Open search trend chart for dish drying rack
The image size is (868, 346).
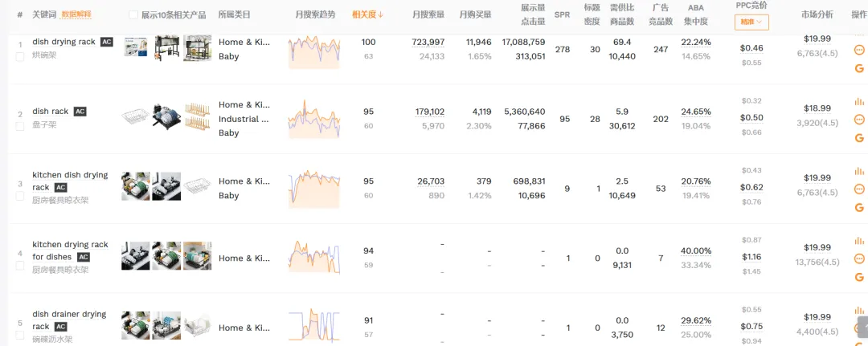(x=314, y=52)
